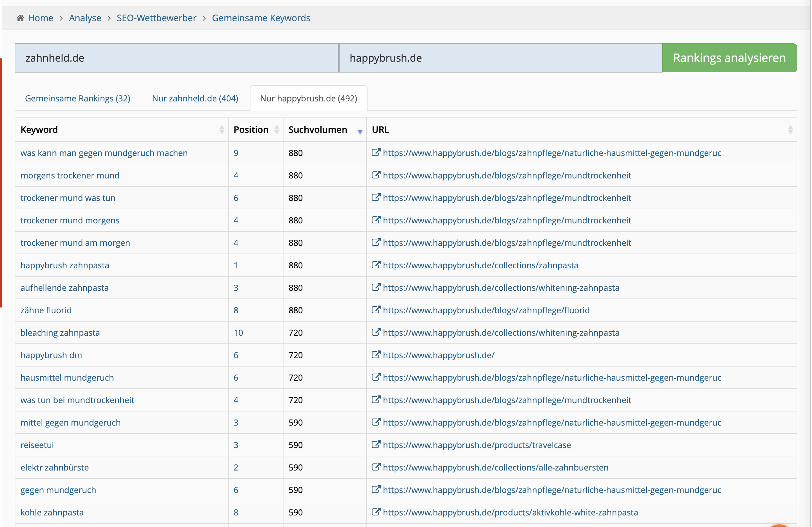Viewport: 812px width, 527px height.
Task: Open SEO-Wettbewerber breadcrumb link
Action: tap(156, 18)
